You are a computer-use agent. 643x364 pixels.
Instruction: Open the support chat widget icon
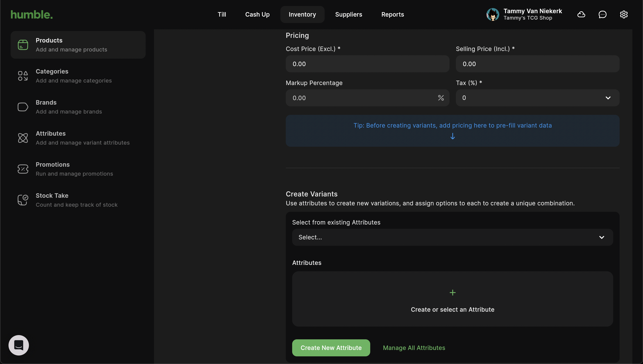tap(19, 345)
